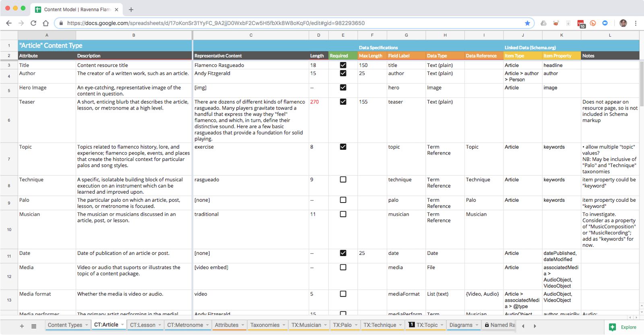Go back to the previous page
This screenshot has width=644, height=335.
click(9, 23)
